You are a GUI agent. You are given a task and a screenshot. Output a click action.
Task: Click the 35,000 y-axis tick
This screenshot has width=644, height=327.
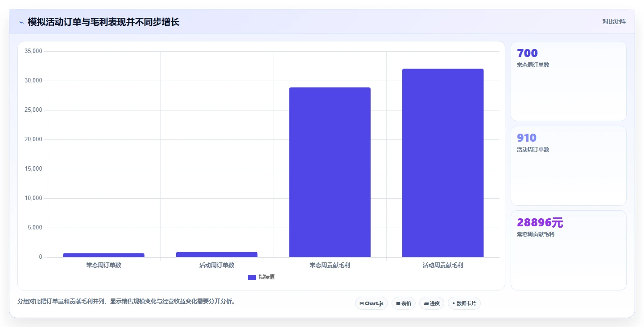point(33,51)
